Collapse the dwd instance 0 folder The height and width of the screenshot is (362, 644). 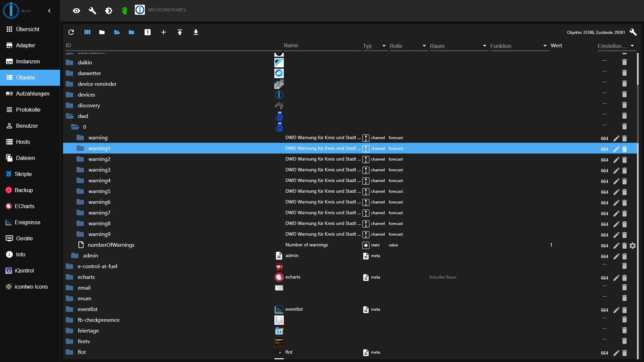coord(75,127)
